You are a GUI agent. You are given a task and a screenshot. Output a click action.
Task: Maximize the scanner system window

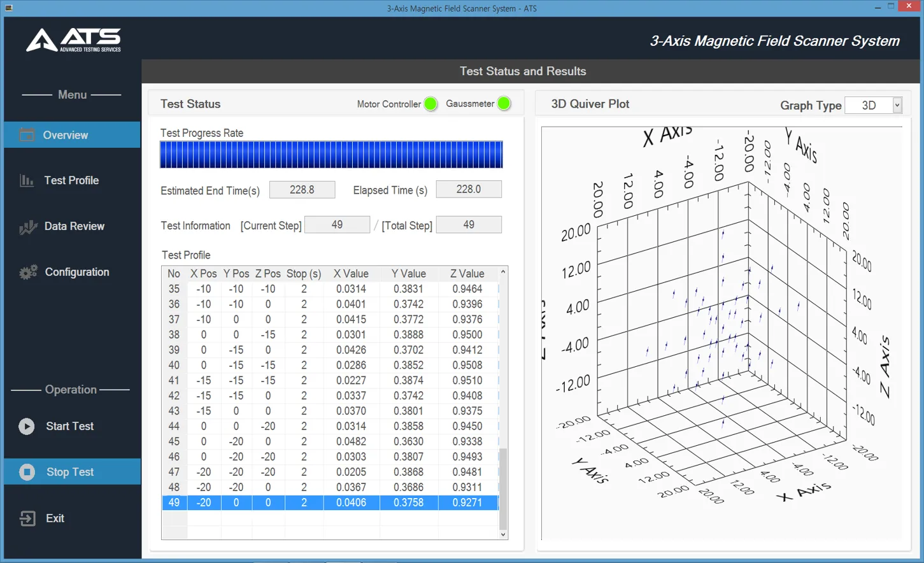tap(891, 7)
